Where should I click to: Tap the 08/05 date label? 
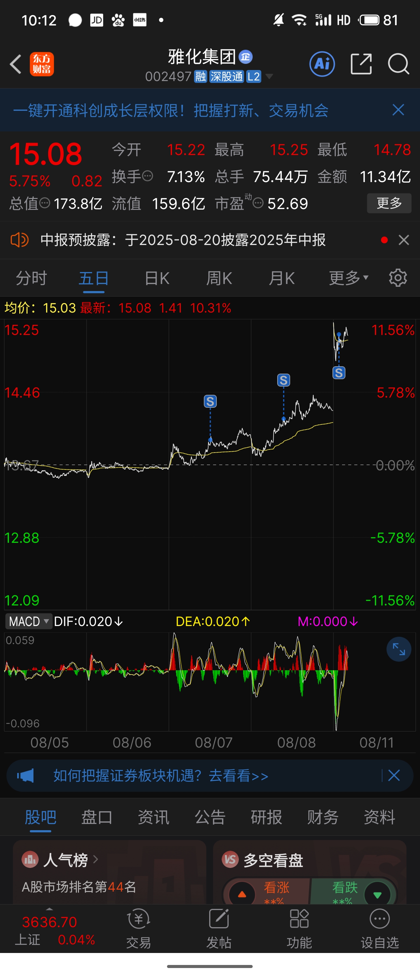(x=49, y=743)
